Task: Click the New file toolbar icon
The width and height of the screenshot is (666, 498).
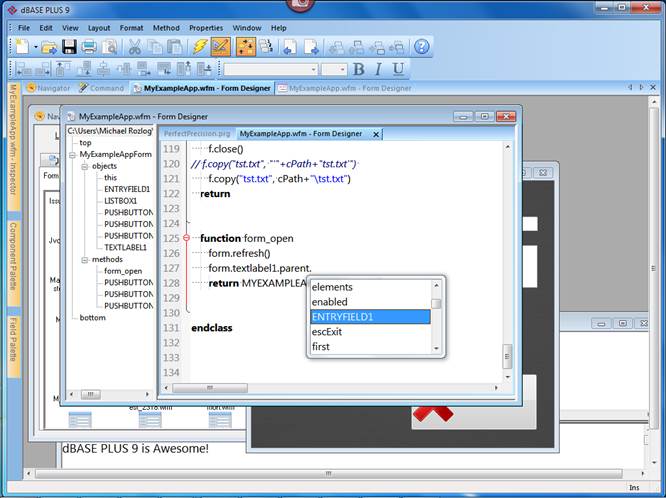Action: (x=22, y=47)
